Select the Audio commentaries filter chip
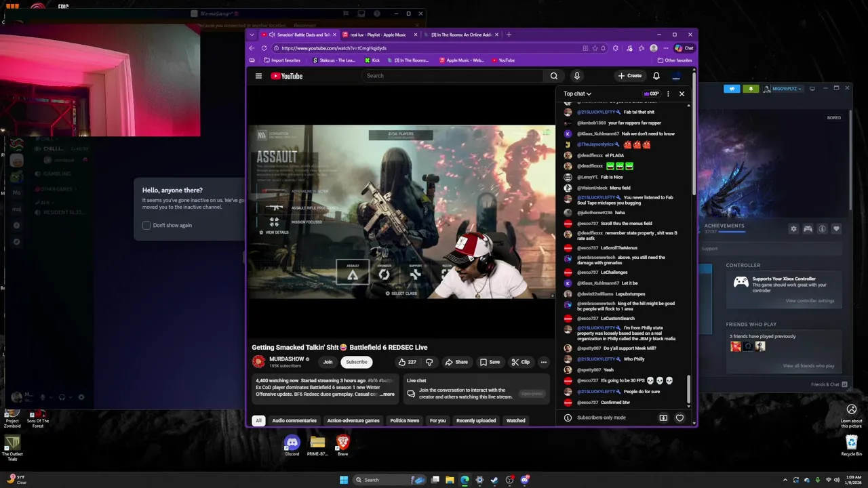 pos(294,421)
